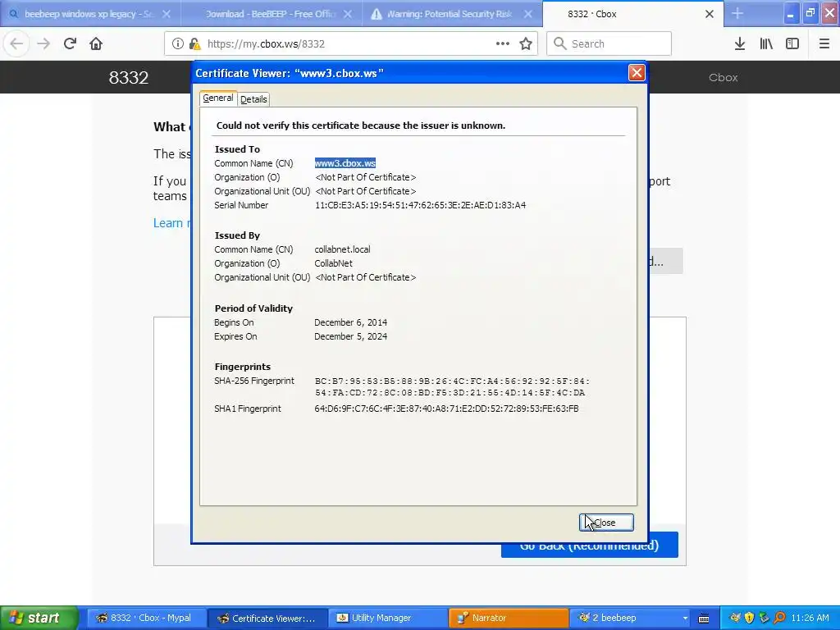Go forward one page in the browser

pos(43,43)
